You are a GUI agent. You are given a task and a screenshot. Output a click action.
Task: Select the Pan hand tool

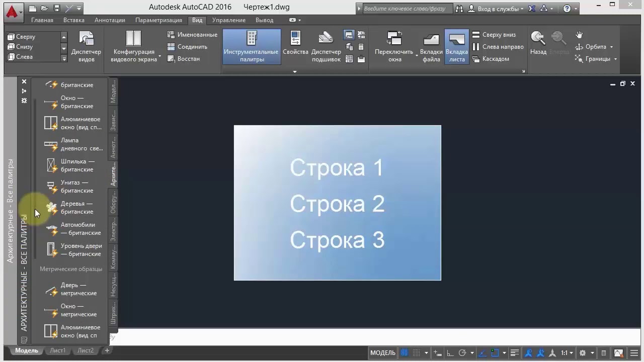click(x=579, y=35)
